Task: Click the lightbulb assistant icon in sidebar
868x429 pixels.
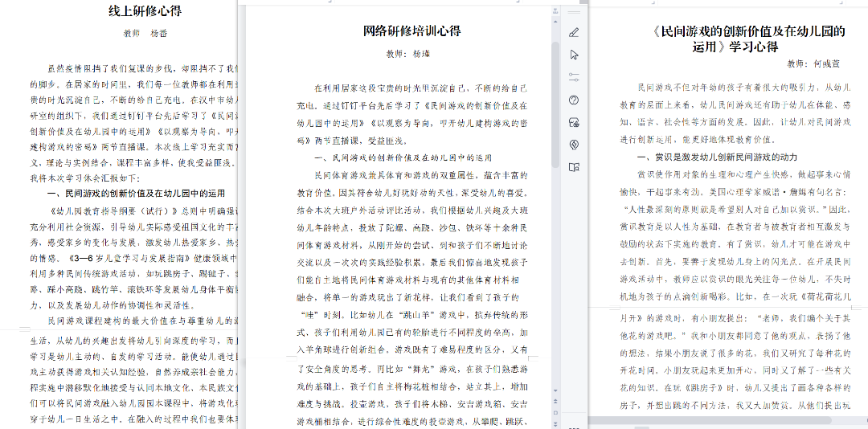Action: [574, 145]
